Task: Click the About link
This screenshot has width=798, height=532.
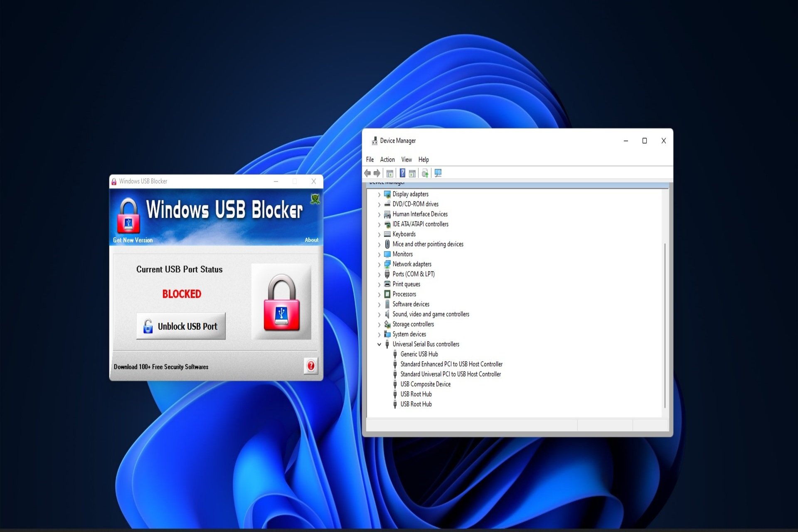Action: [312, 240]
